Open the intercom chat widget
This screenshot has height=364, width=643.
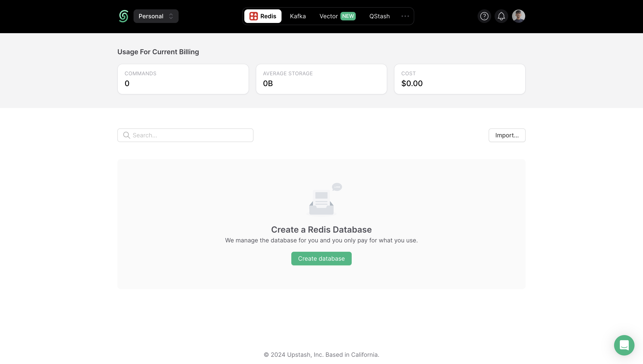624,345
